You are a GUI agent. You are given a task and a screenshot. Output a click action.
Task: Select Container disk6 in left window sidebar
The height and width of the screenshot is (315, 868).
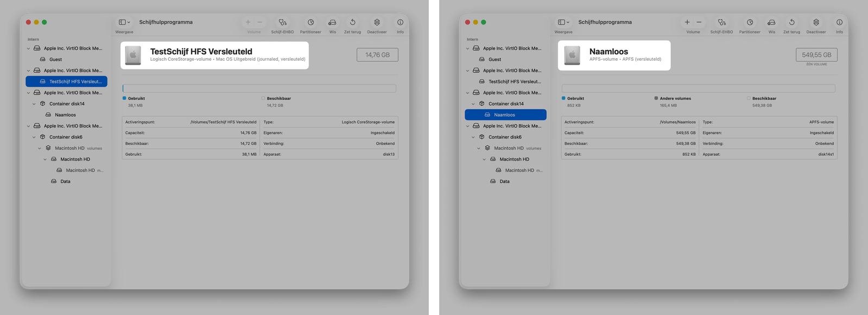click(x=66, y=137)
